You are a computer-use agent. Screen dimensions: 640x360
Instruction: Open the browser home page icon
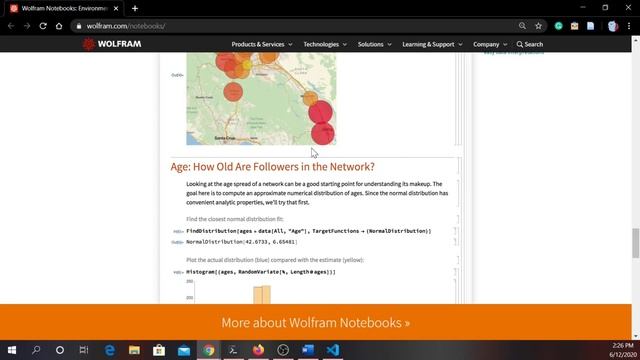tap(59, 26)
